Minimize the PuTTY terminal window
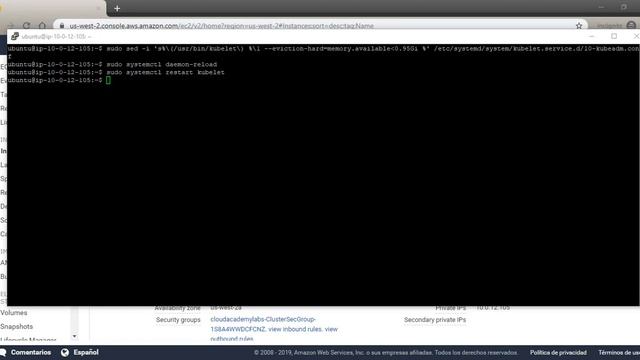Viewport: 640px width, 360px height. point(591,36)
